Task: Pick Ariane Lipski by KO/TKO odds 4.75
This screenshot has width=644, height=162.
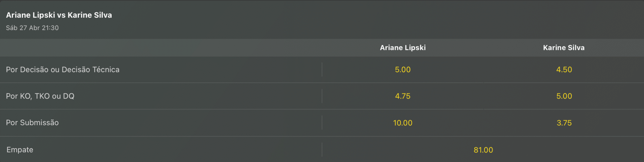Action: pyautogui.click(x=403, y=96)
